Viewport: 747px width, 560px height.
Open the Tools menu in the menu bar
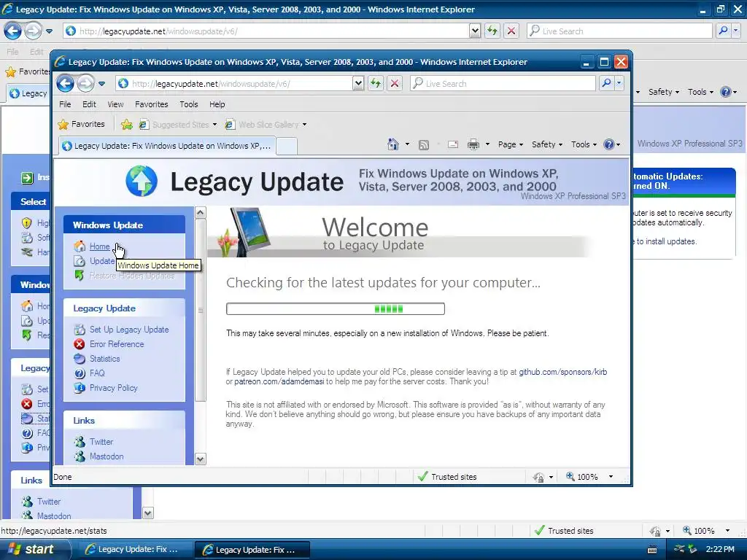click(x=189, y=104)
